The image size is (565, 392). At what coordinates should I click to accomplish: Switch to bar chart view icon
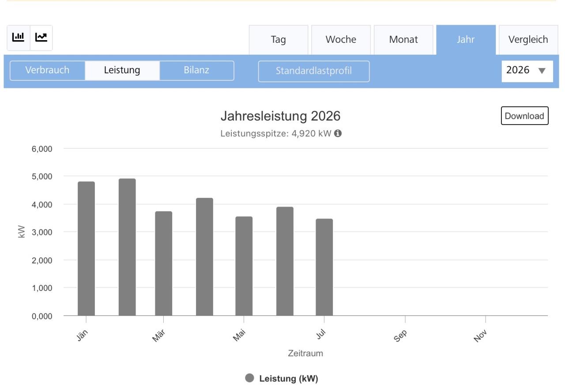[19, 38]
